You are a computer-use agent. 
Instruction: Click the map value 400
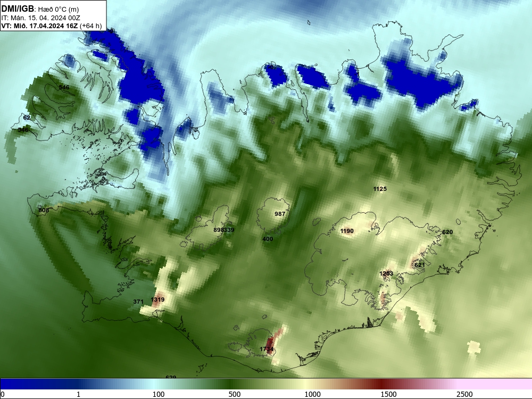pyautogui.click(x=268, y=239)
